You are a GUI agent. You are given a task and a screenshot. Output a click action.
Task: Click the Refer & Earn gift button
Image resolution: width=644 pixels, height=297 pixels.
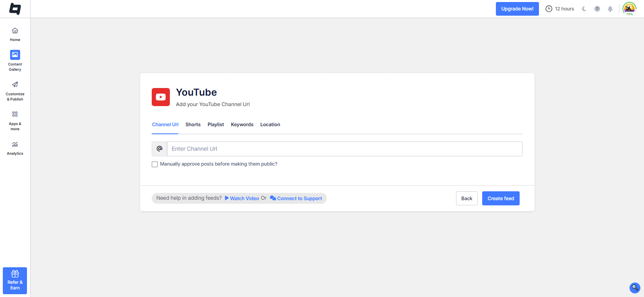(x=15, y=281)
